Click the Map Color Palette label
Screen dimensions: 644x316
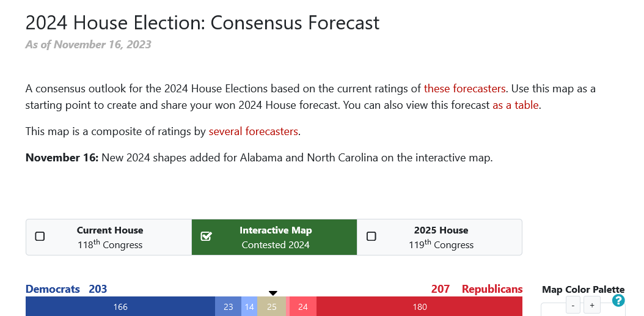click(584, 289)
